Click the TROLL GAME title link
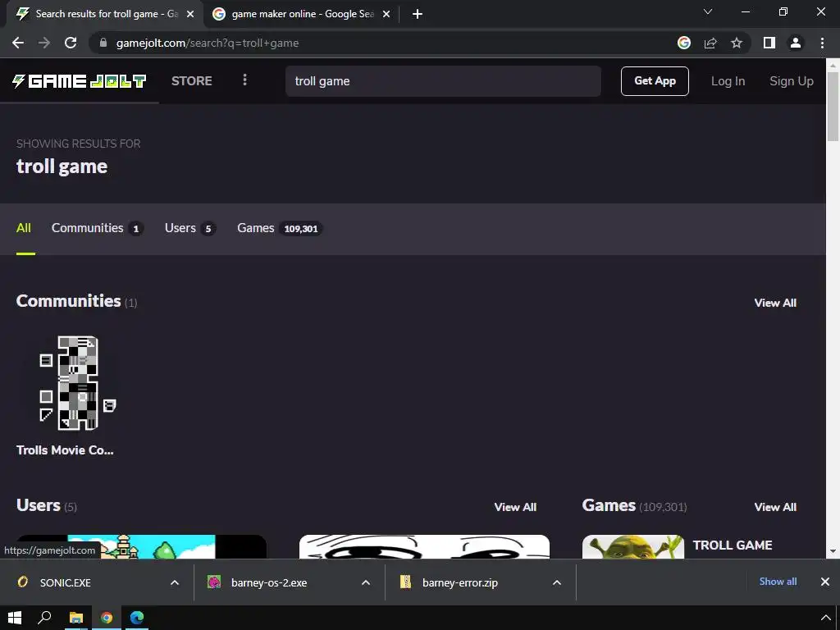Viewport: 840px width, 630px height. (x=733, y=546)
